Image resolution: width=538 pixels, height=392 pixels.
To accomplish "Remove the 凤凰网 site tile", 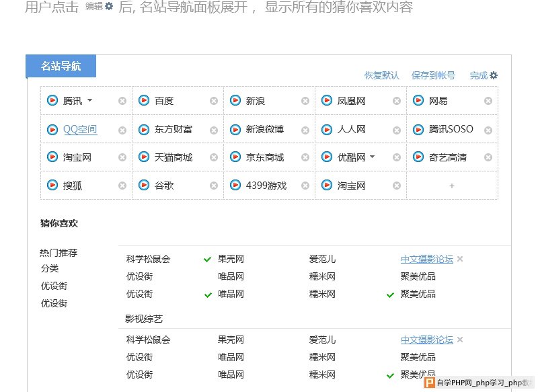I will (397, 101).
